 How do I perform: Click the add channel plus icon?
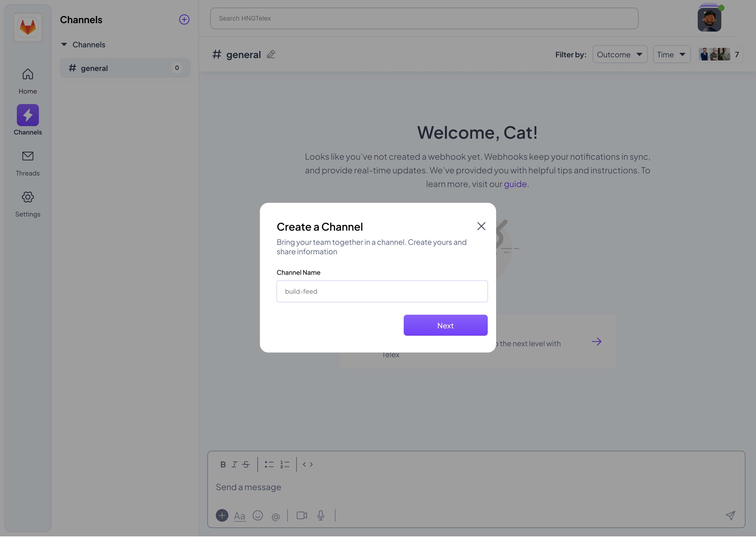pyautogui.click(x=184, y=19)
